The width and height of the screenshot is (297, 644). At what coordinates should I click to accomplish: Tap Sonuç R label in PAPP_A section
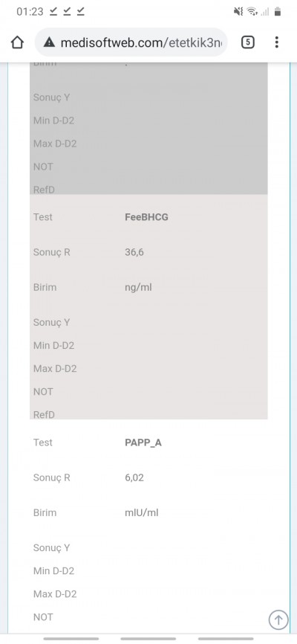[52, 477]
